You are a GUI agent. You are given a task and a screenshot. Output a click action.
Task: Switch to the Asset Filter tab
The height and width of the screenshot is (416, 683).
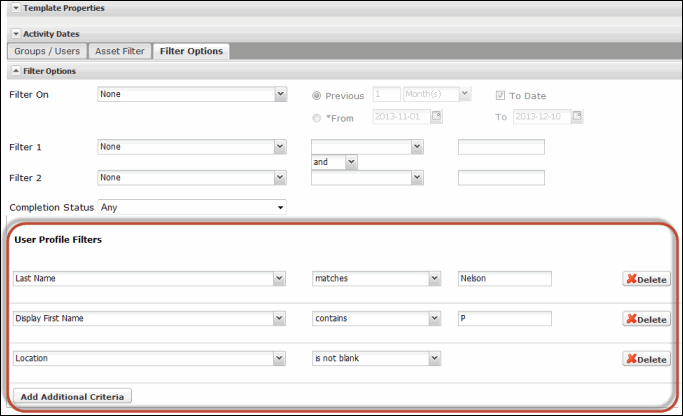(x=120, y=51)
